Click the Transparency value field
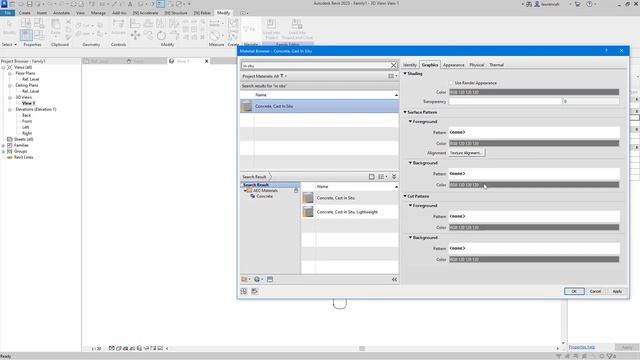This screenshot has height=360, width=640. (591, 101)
